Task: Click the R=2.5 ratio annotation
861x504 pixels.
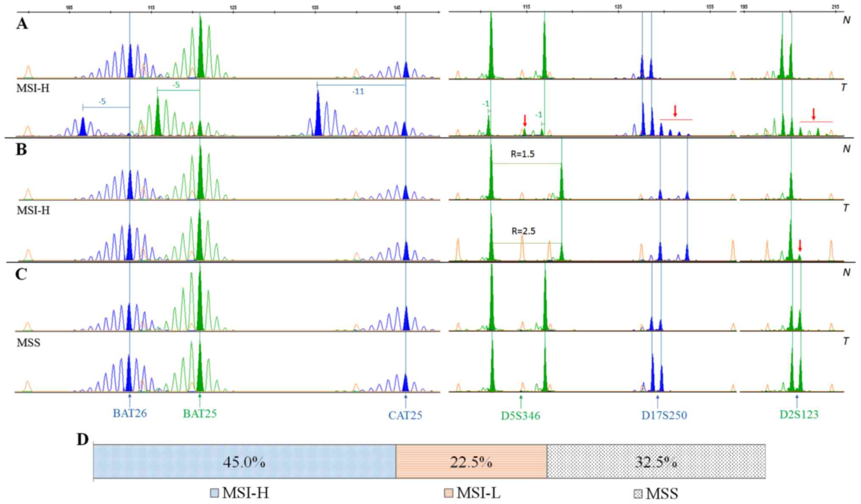Action: pyautogui.click(x=523, y=231)
